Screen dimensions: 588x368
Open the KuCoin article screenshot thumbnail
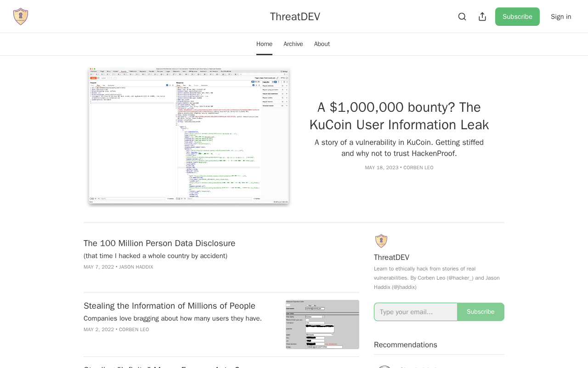pos(189,136)
